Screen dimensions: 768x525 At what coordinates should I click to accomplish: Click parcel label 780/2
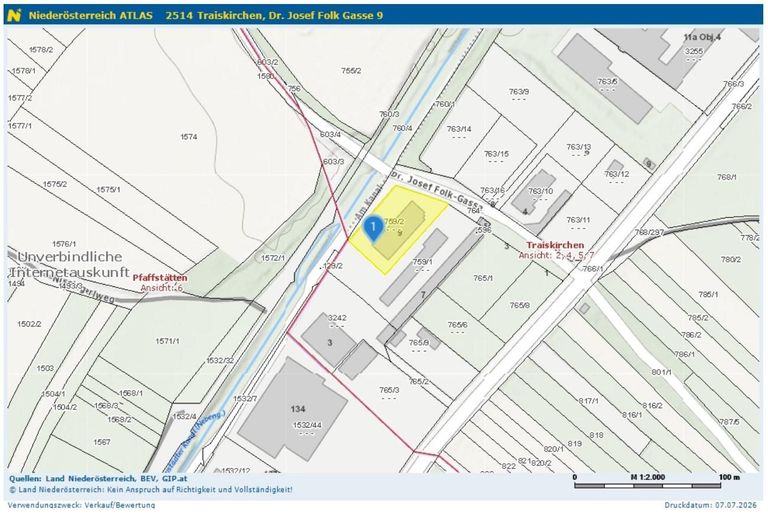730,259
